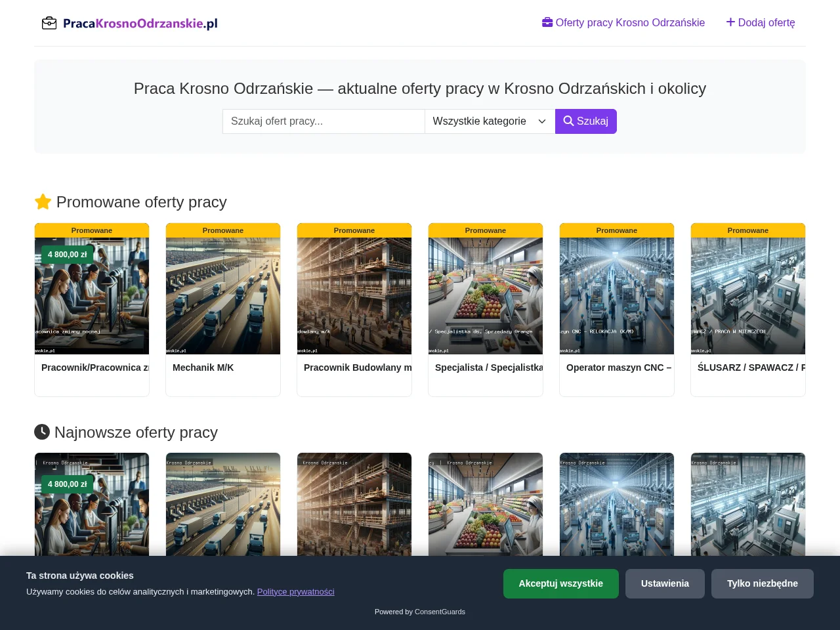Click the Akceptuj wszystkie cookies button
The height and width of the screenshot is (630, 840).
coord(561,583)
